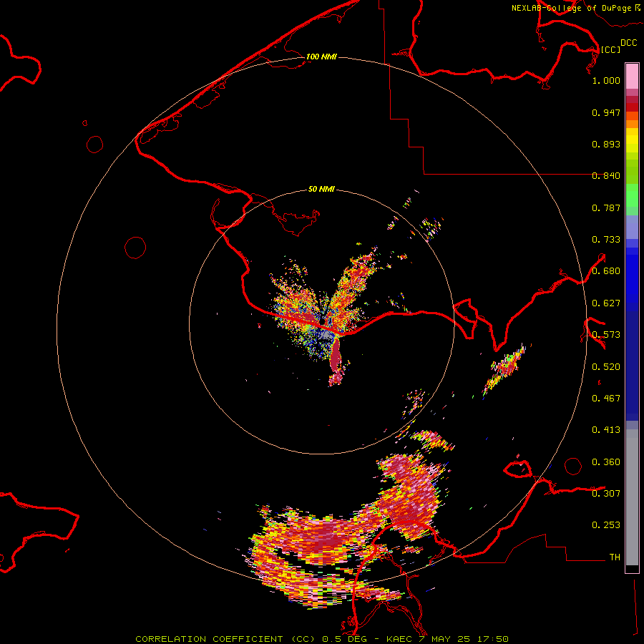Click the DCC product label
644x644 pixels.
pyautogui.click(x=628, y=43)
